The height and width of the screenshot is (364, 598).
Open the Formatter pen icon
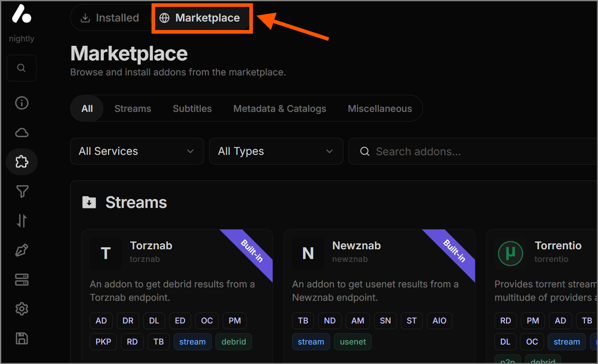[x=22, y=250]
